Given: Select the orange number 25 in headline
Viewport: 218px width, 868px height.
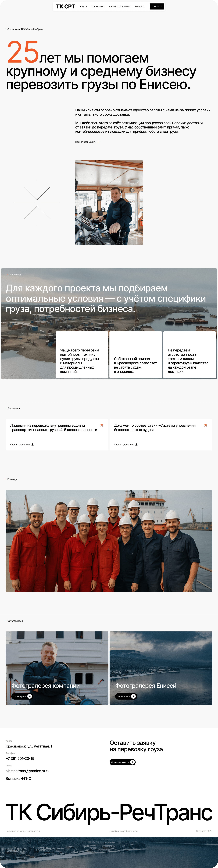Looking at the screenshot, I should point(23,52).
